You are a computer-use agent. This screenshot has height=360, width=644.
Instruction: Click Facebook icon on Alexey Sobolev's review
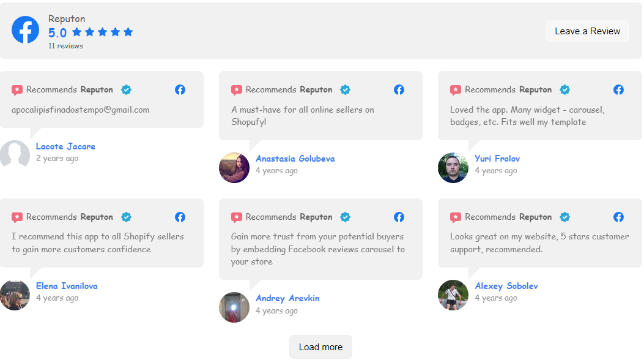[618, 217]
